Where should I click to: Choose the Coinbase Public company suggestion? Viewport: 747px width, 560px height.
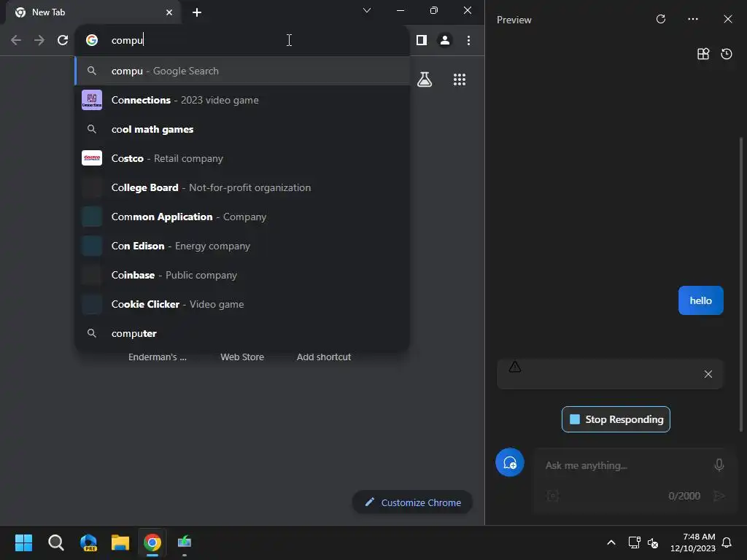click(x=242, y=275)
